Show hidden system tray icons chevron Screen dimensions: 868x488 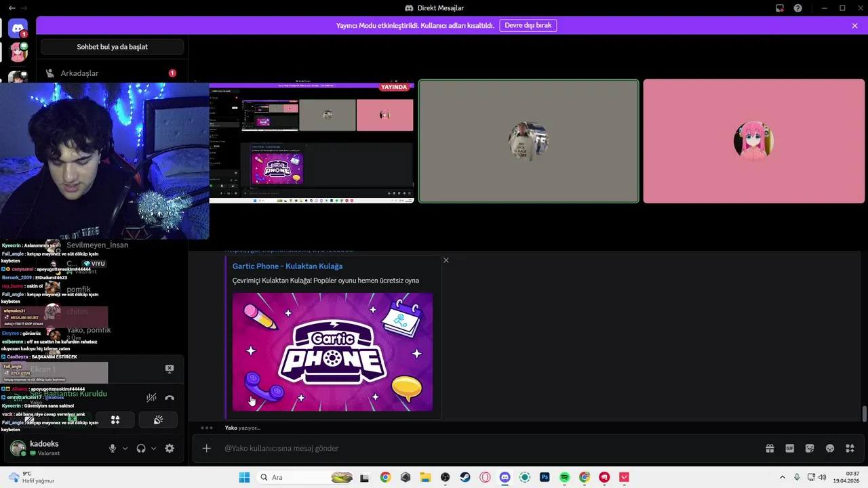pos(782,477)
